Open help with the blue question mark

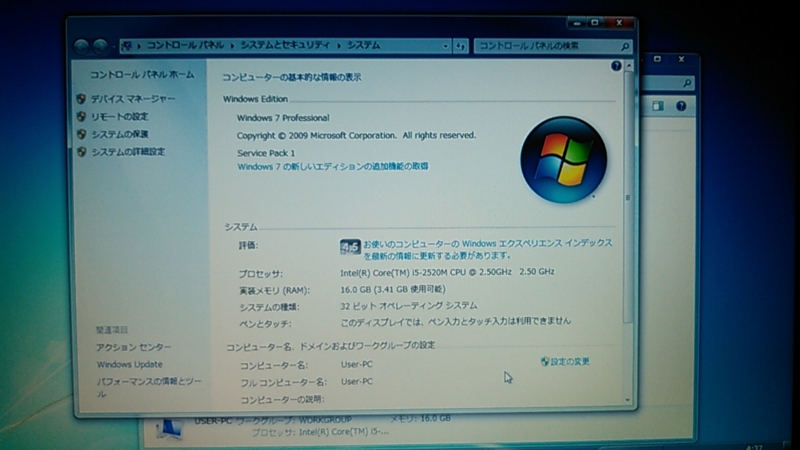pyautogui.click(x=616, y=66)
